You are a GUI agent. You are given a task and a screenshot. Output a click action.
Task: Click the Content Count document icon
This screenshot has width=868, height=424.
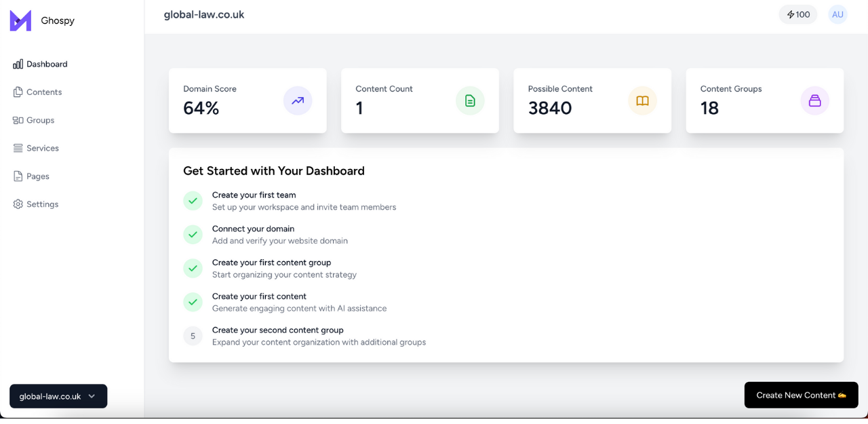470,100
